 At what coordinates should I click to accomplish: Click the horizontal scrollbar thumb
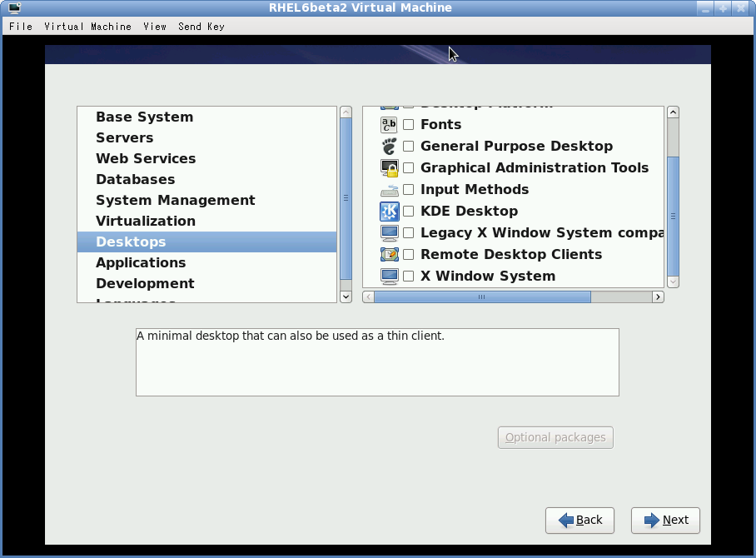pos(482,297)
